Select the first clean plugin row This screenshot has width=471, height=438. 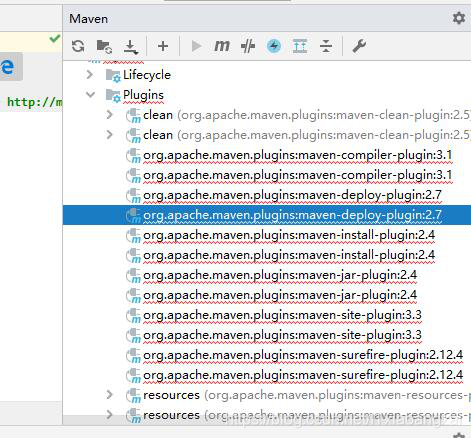pyautogui.click(x=267, y=115)
